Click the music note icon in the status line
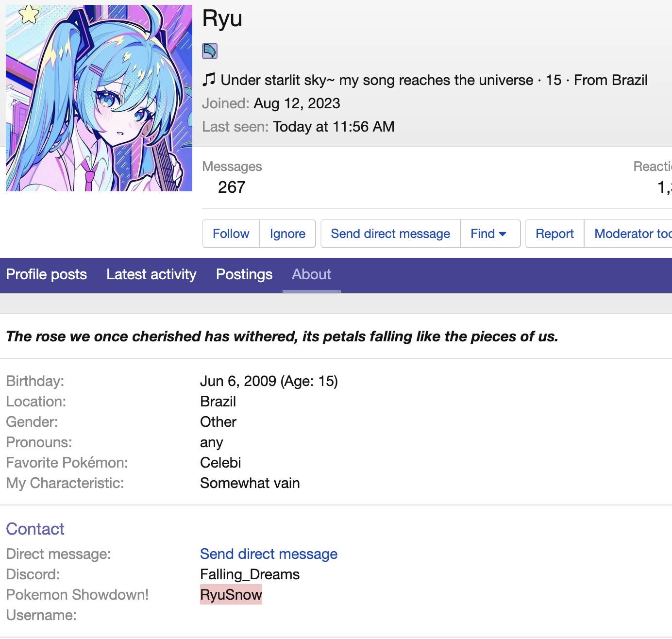 pyautogui.click(x=209, y=79)
